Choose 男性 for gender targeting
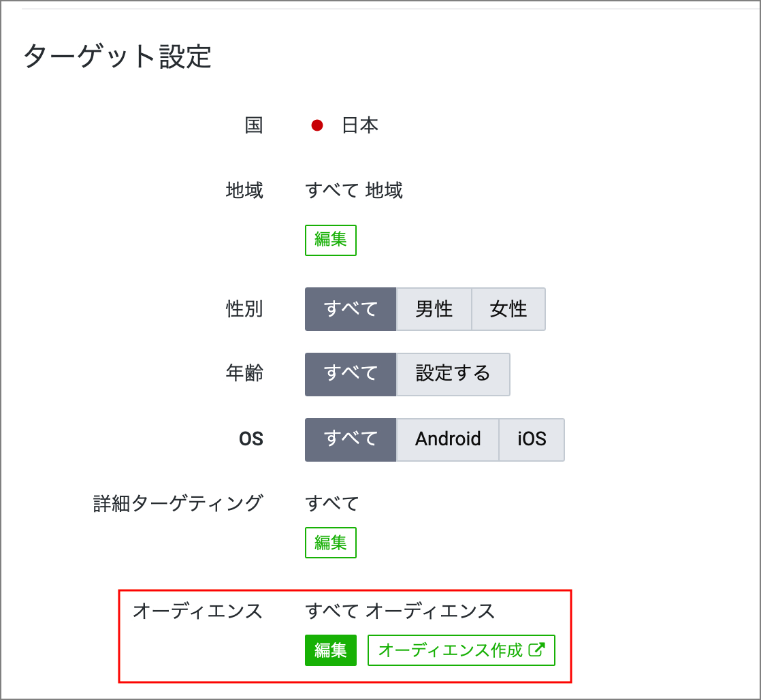761x700 pixels. (x=434, y=309)
